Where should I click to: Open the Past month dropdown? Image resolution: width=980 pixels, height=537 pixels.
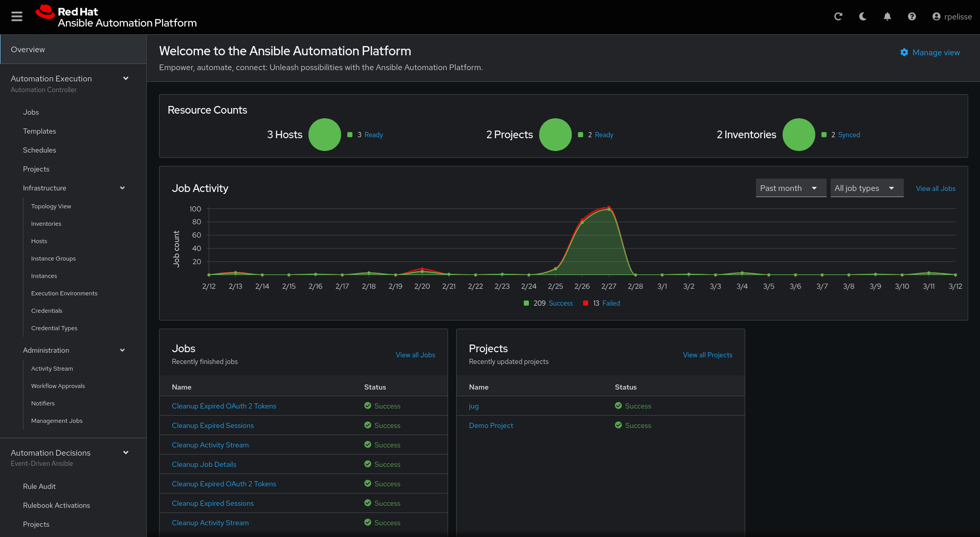tap(791, 188)
